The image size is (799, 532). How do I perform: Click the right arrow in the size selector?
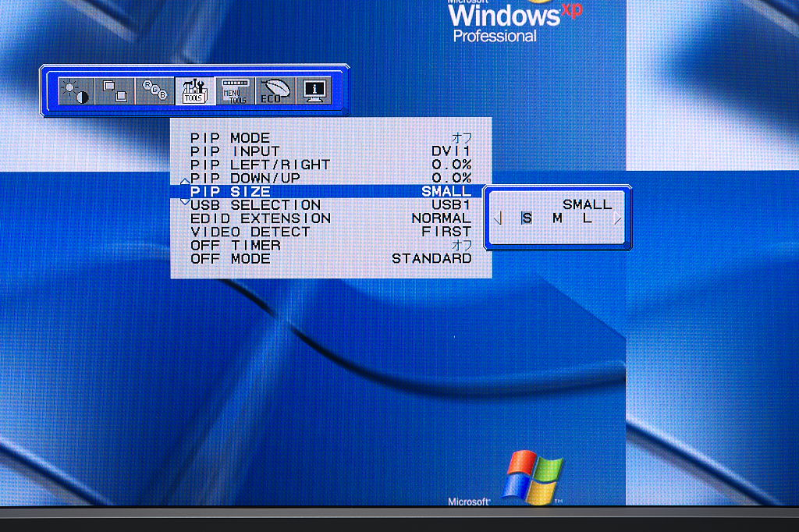pos(618,219)
